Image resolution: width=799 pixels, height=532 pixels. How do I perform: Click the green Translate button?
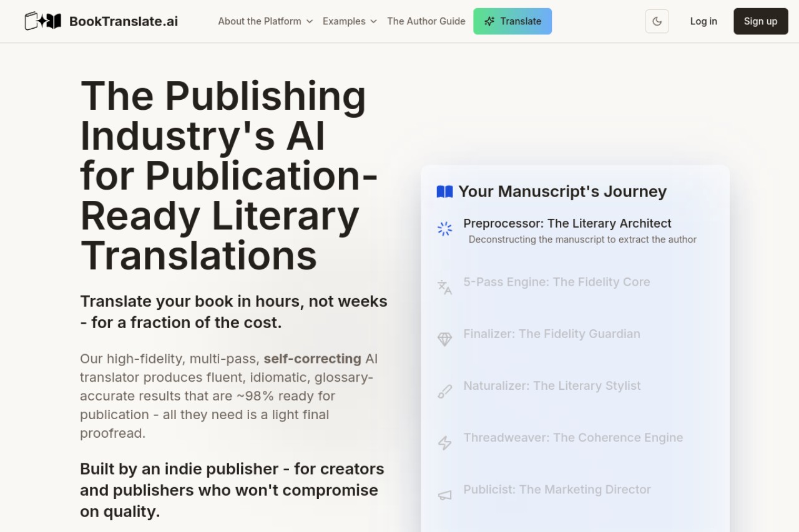coord(512,21)
